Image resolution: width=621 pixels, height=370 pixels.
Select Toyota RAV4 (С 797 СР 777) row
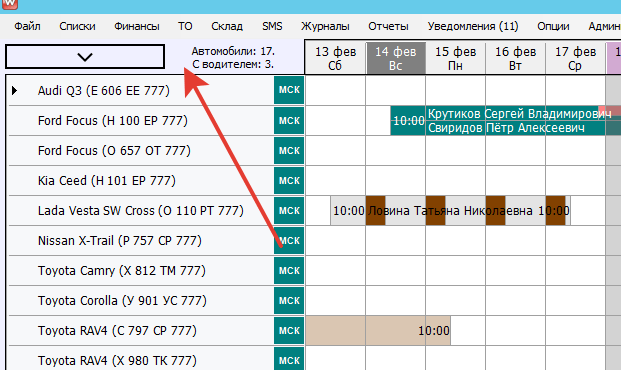pyautogui.click(x=141, y=331)
